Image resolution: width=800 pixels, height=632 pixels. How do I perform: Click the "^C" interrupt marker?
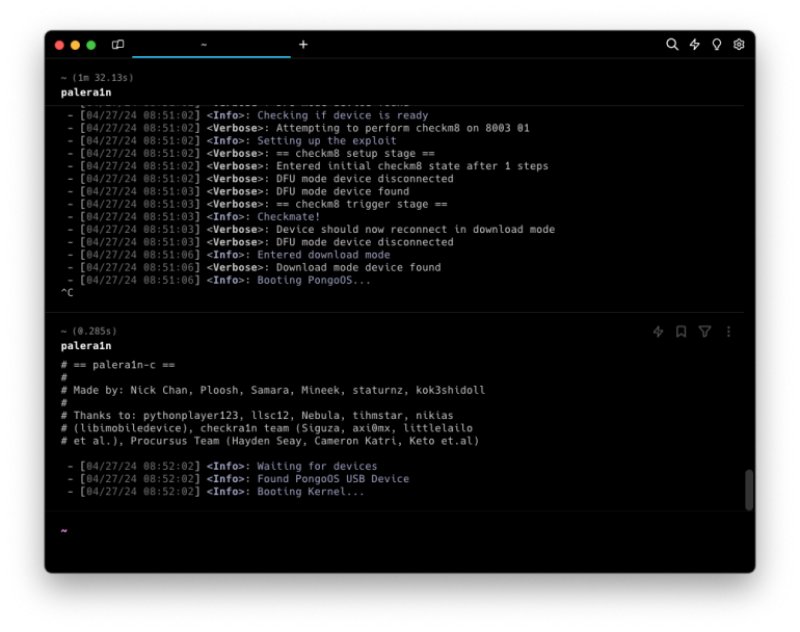point(67,293)
